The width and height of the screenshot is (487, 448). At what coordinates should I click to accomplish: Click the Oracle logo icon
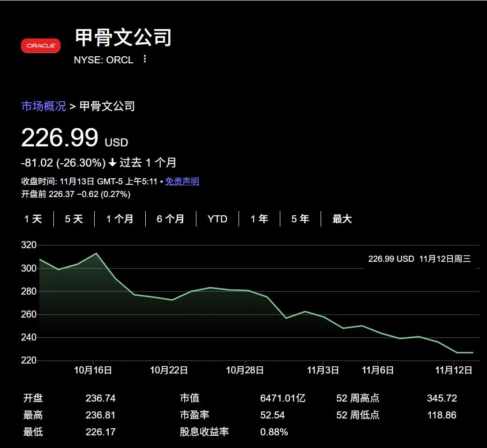click(x=40, y=46)
